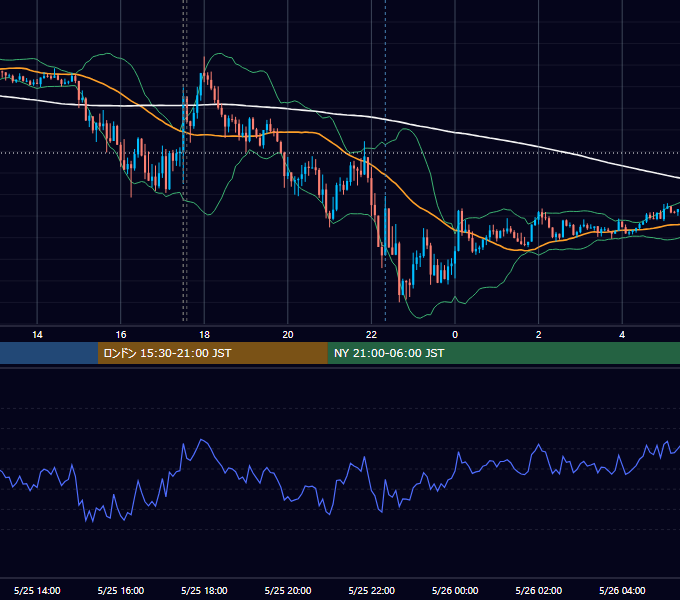Click the 20 hour axis label

pyautogui.click(x=288, y=335)
